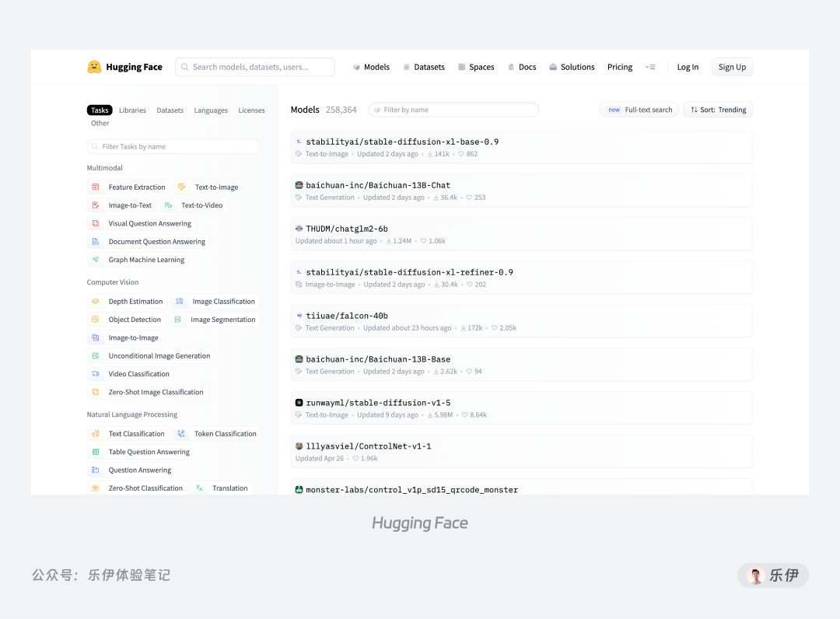
Task: Open the Sort: Trending dropdown
Action: coord(719,110)
